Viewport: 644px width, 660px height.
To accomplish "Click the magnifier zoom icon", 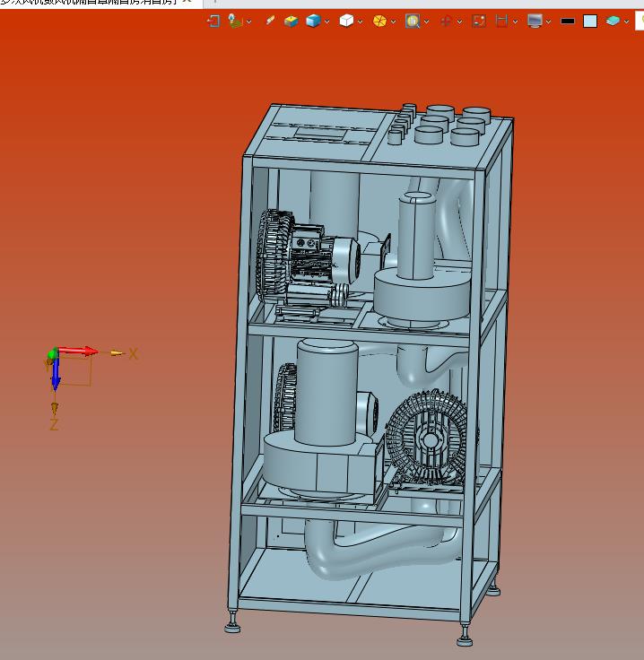I will [413, 21].
